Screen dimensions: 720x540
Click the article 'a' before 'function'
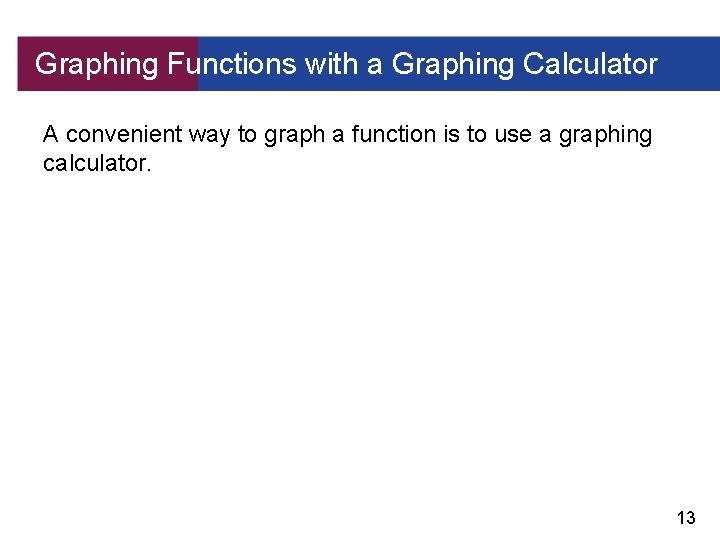338,136
